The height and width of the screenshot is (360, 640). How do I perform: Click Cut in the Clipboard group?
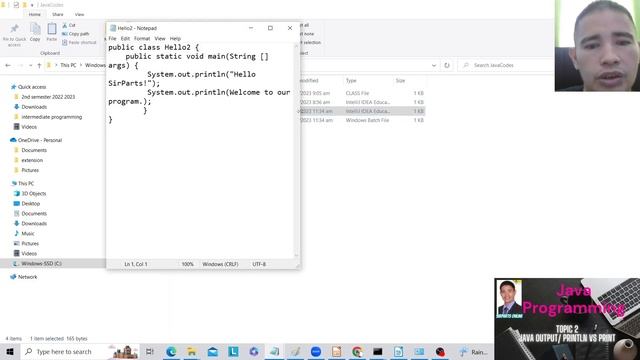click(69, 25)
